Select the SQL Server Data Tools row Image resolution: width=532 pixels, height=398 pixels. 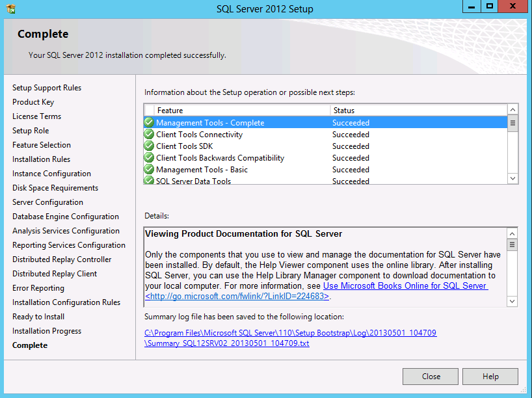coord(326,180)
